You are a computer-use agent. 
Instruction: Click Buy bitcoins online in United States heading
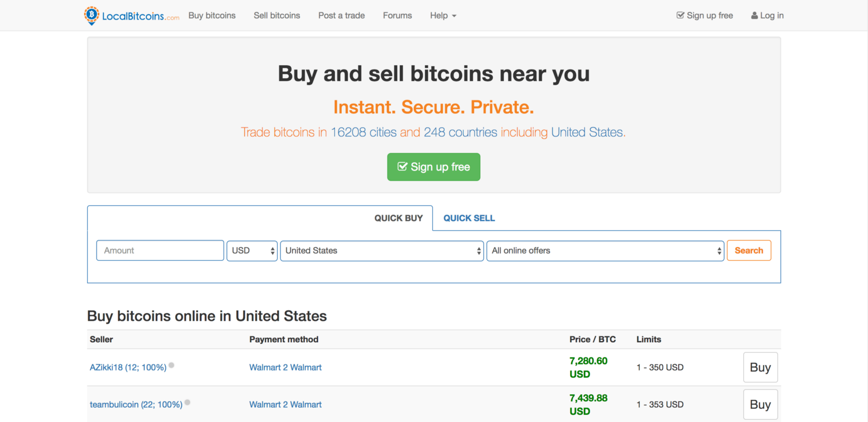(x=207, y=316)
